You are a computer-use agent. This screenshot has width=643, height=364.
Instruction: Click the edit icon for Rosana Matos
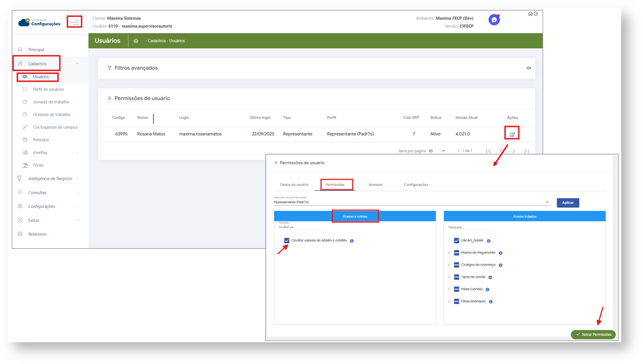[512, 134]
